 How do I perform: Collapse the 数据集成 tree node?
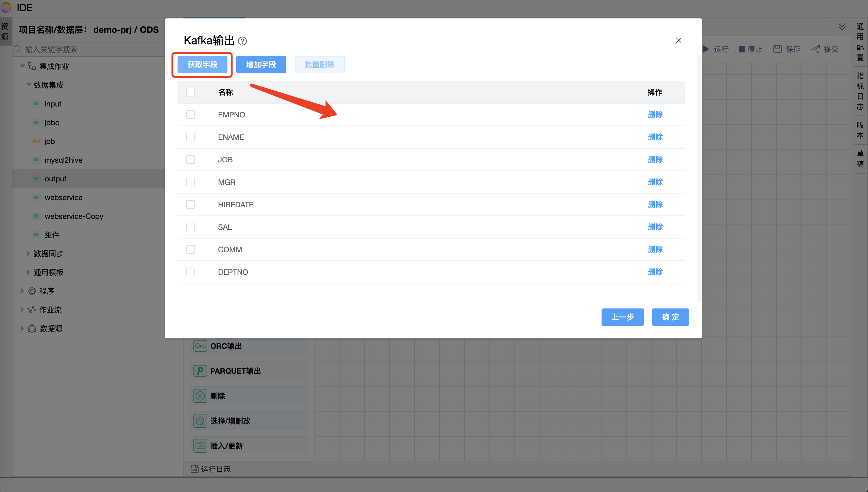coord(28,85)
